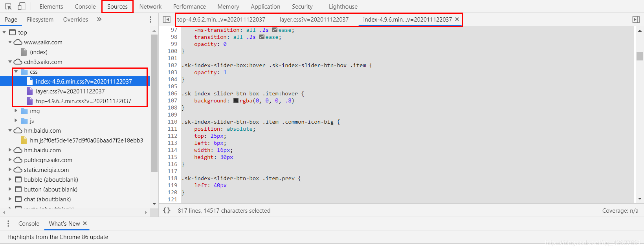Pretty print with the curly braces icon
The width and height of the screenshot is (644, 250).
pos(167,210)
